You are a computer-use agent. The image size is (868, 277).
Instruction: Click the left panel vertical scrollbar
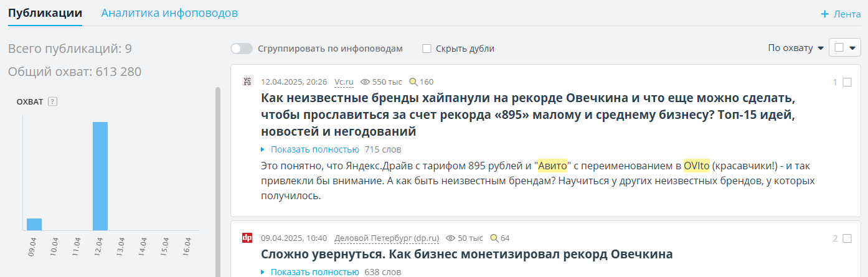218,182
